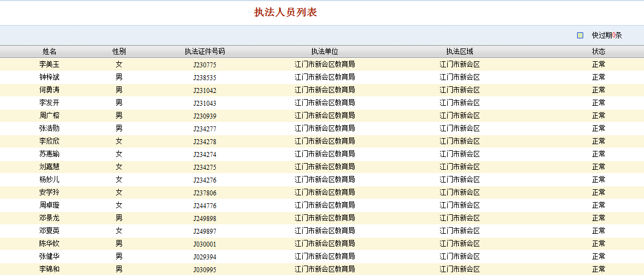644x275 pixels.
Task: Click the 正常 status for 张健华
Action: [x=598, y=257]
